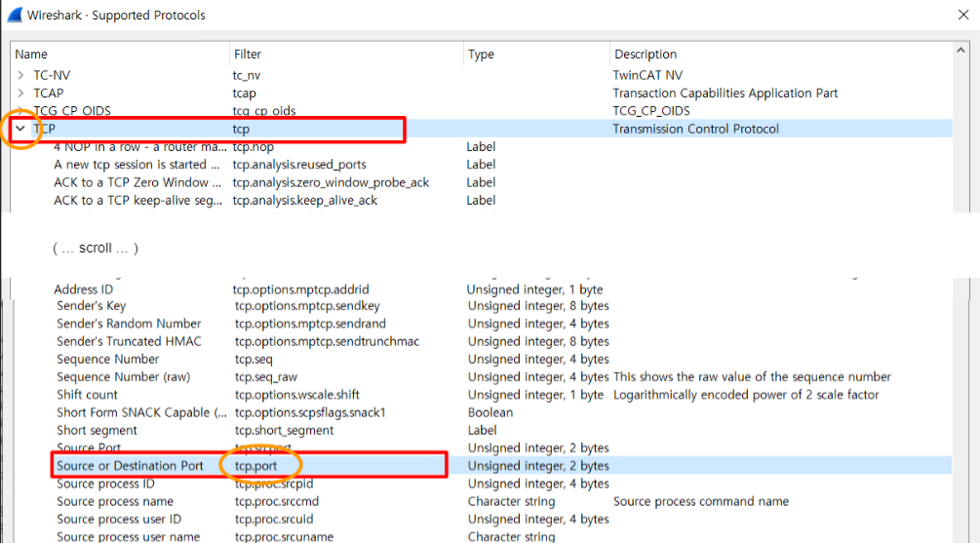Image resolution: width=980 pixels, height=543 pixels.
Task: Click the tcp.analysis.keep_alive_ack filter
Action: (x=305, y=201)
